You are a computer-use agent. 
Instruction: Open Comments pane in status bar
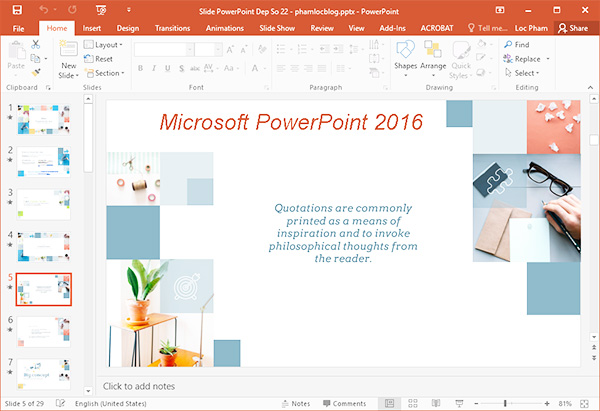click(344, 404)
